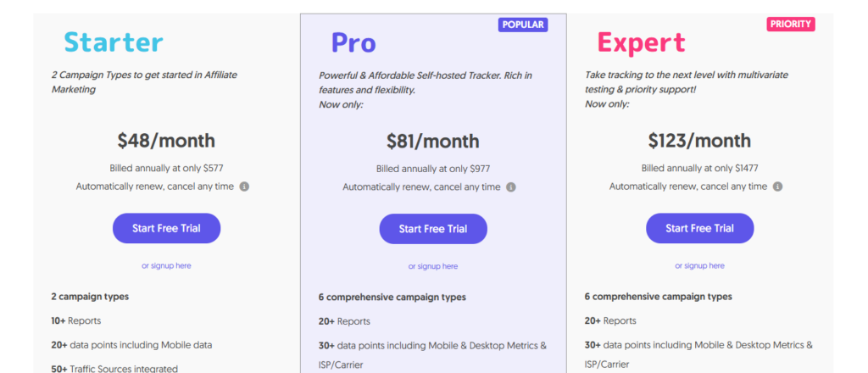This screenshot has height=373, width=868.
Task: Open 'or signup here' under Starter
Action: (x=166, y=265)
